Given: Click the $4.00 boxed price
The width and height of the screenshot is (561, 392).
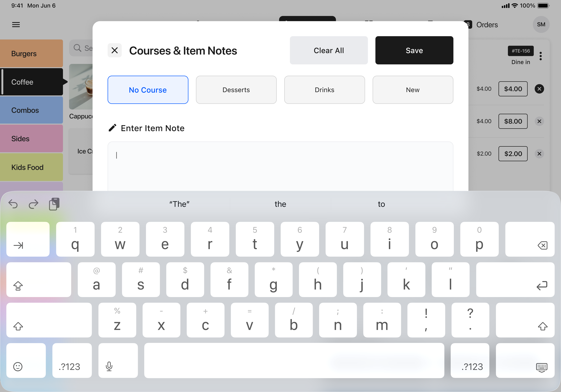Looking at the screenshot, I should click(x=513, y=89).
